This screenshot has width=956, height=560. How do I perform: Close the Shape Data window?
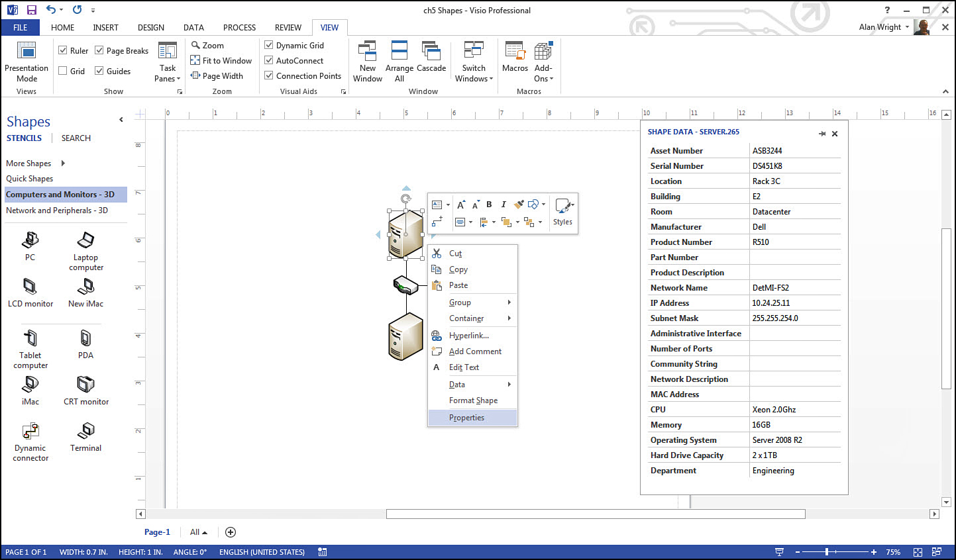[x=835, y=134]
